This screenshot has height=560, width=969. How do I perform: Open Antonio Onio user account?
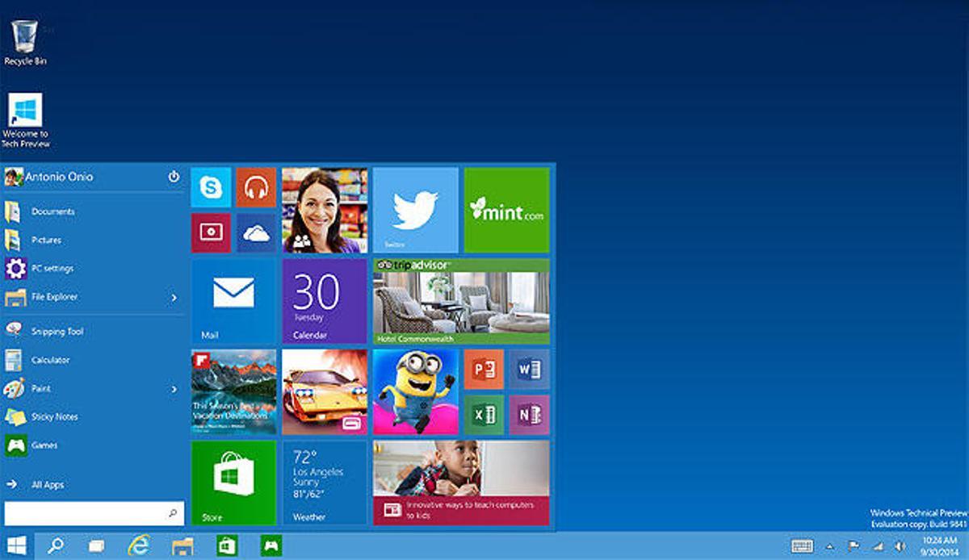(48, 177)
